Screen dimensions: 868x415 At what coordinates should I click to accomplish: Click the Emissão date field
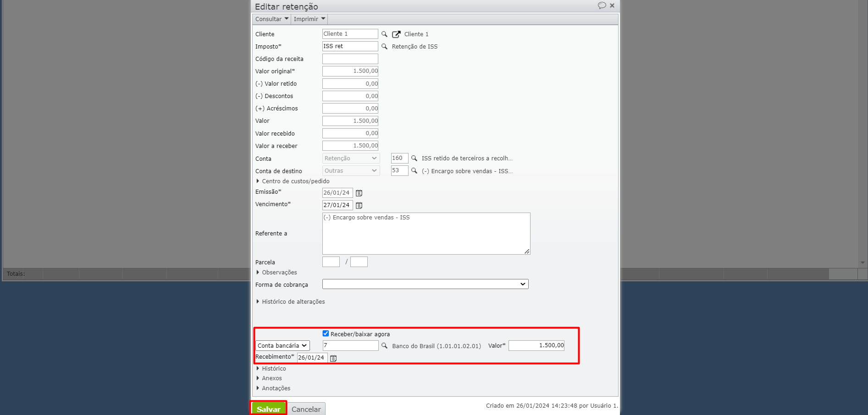(x=337, y=193)
